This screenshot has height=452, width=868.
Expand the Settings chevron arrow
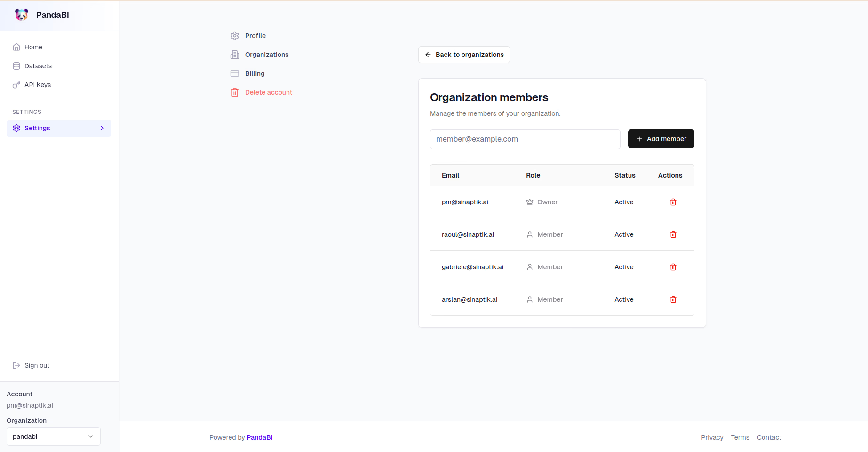pos(102,128)
